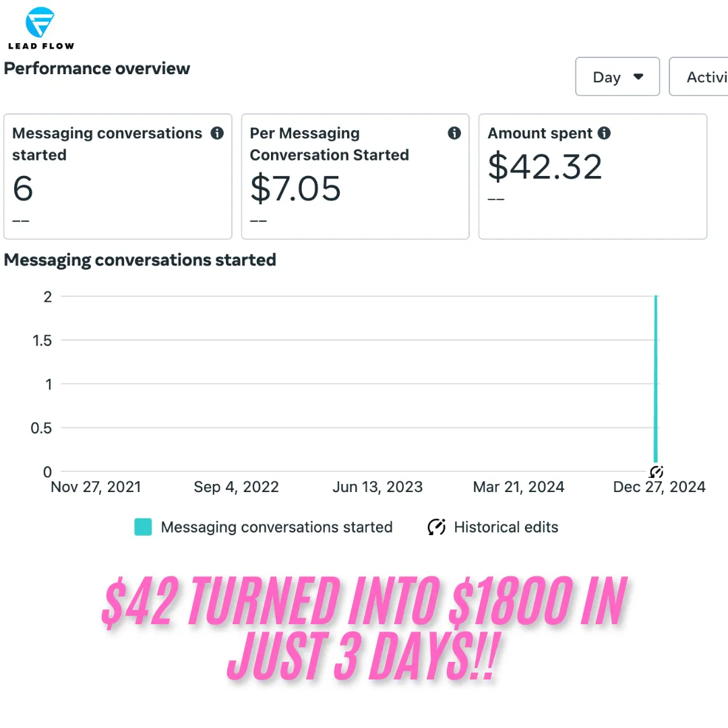Select the Messaging conversations started metric card

(118, 177)
